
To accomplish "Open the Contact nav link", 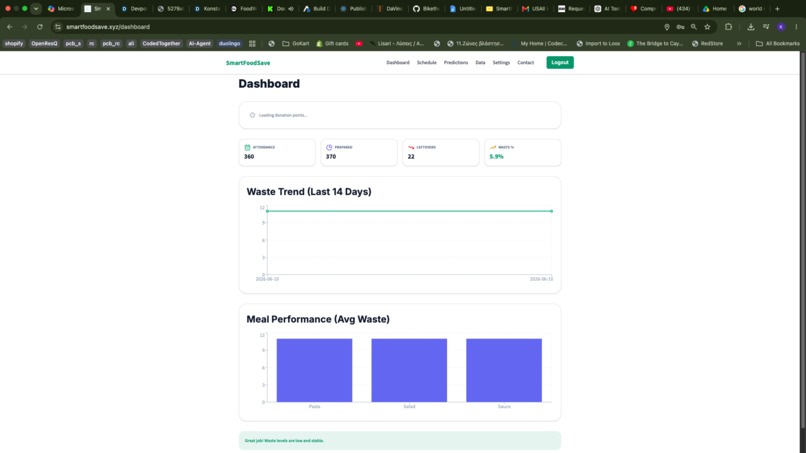I will coord(525,63).
